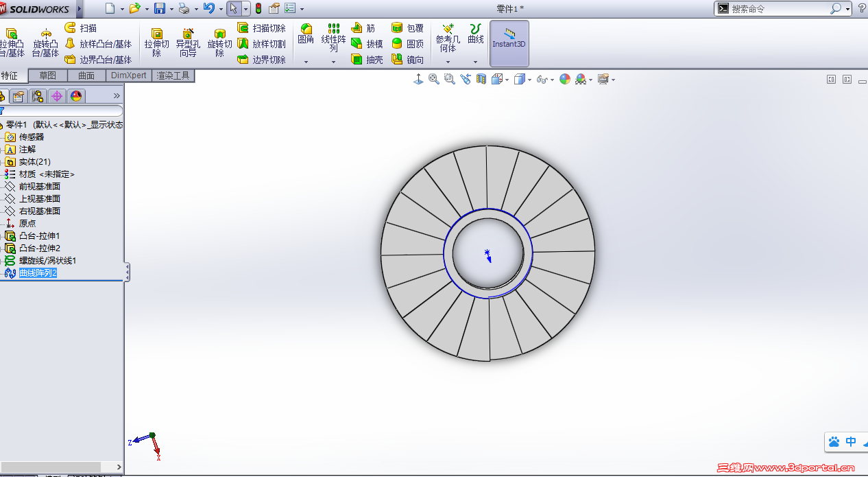
Task: Open the PropertyManager panel tab
Action: (x=19, y=95)
